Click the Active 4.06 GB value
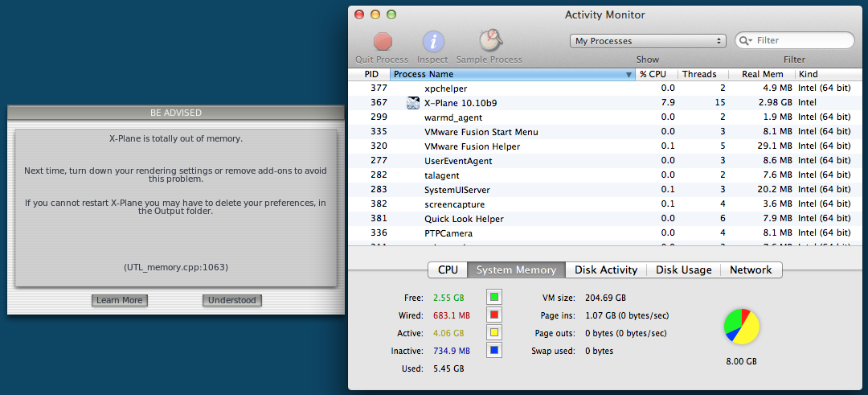The width and height of the screenshot is (868, 395). tap(448, 333)
